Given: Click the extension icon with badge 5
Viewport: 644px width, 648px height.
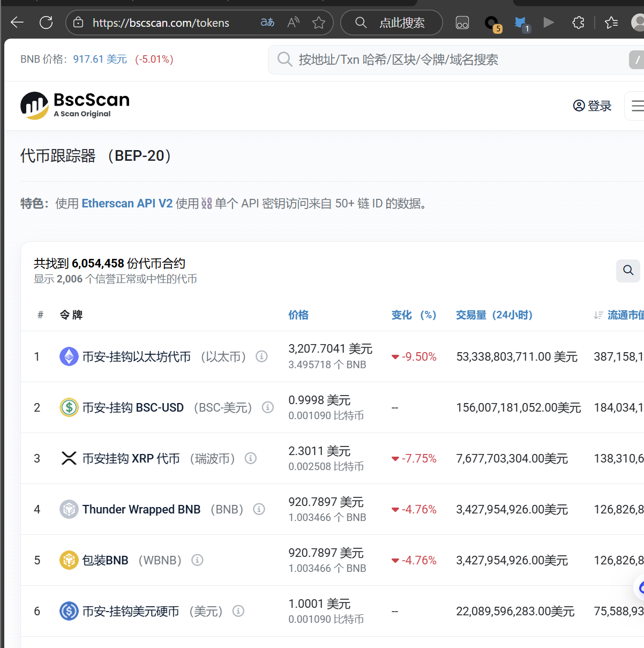Looking at the screenshot, I should (x=492, y=24).
